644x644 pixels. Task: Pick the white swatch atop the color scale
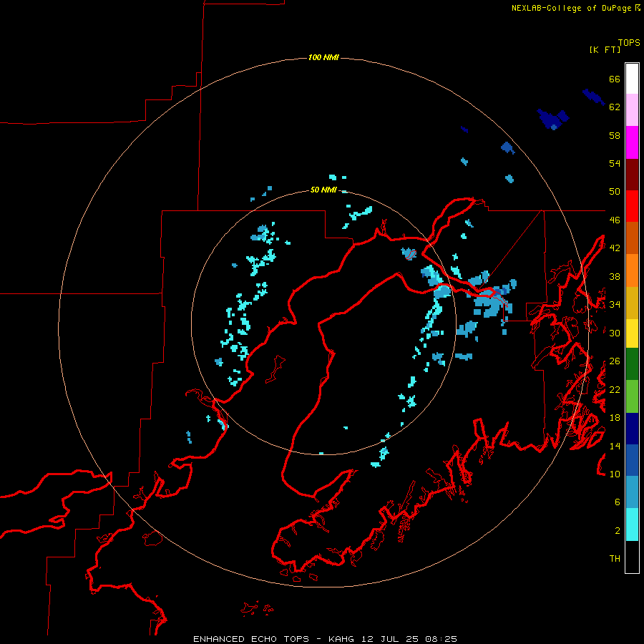[632, 79]
